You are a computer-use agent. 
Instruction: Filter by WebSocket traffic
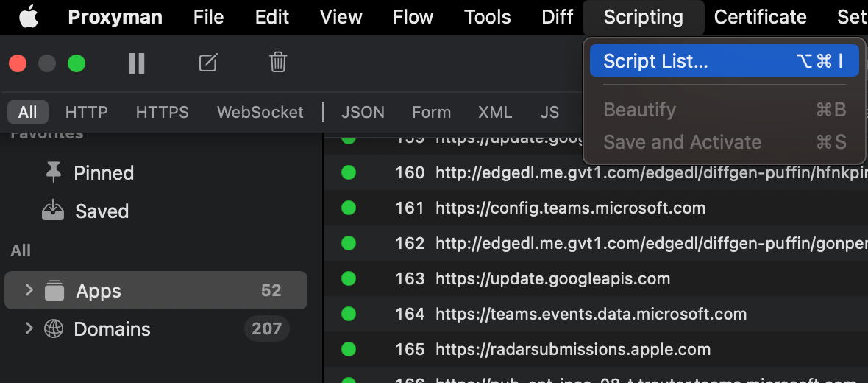tap(260, 112)
